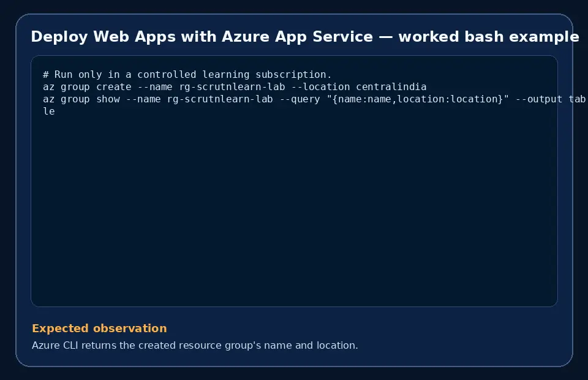Click the 'Azure CLI returns the created resource group's name' sentence
The height and width of the screenshot is (380, 588).
tap(195, 345)
